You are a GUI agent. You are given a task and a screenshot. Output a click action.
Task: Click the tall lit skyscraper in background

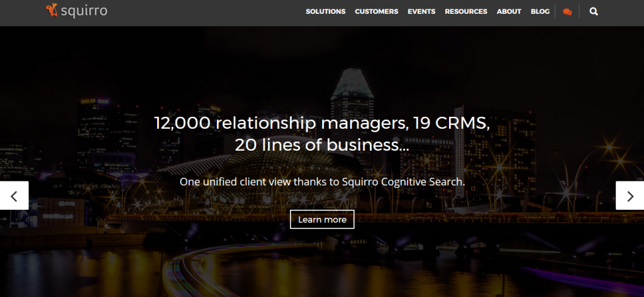[352, 111]
